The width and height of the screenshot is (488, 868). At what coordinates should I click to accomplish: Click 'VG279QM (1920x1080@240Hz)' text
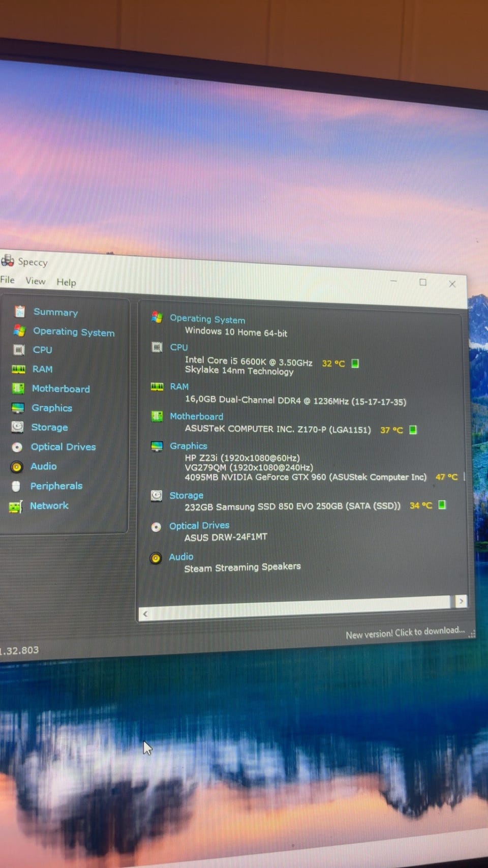(249, 467)
